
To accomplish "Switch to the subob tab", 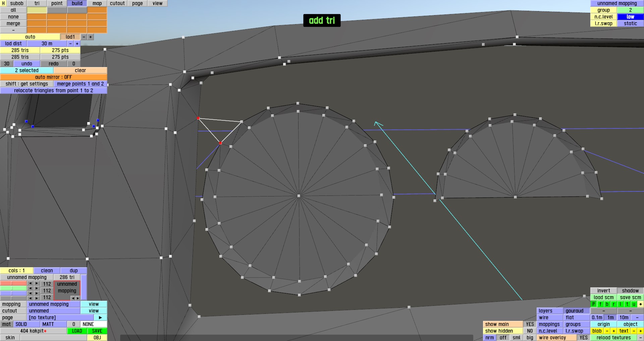I will (x=17, y=3).
